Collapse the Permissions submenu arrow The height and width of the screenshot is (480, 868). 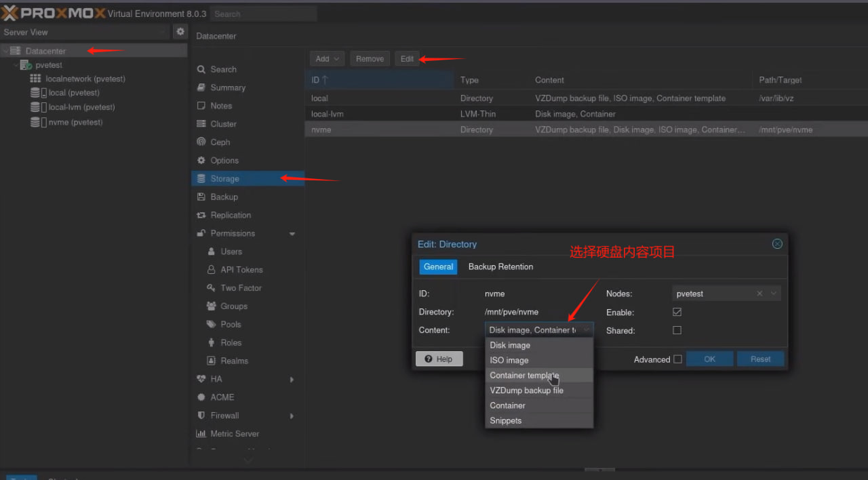pos(292,234)
